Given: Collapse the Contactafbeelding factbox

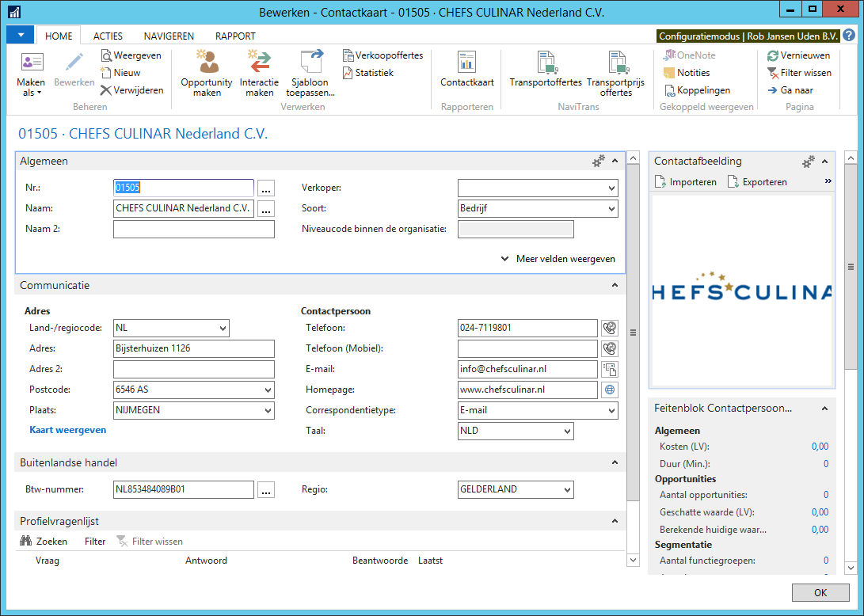Looking at the screenshot, I should tap(825, 162).
